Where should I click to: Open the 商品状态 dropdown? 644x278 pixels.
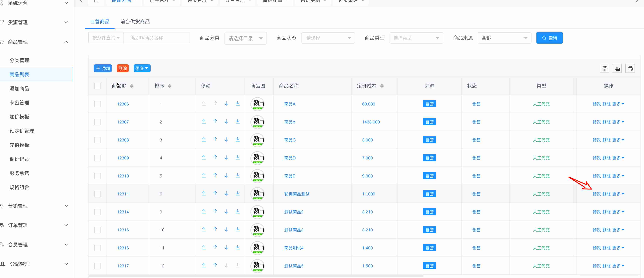(x=328, y=38)
